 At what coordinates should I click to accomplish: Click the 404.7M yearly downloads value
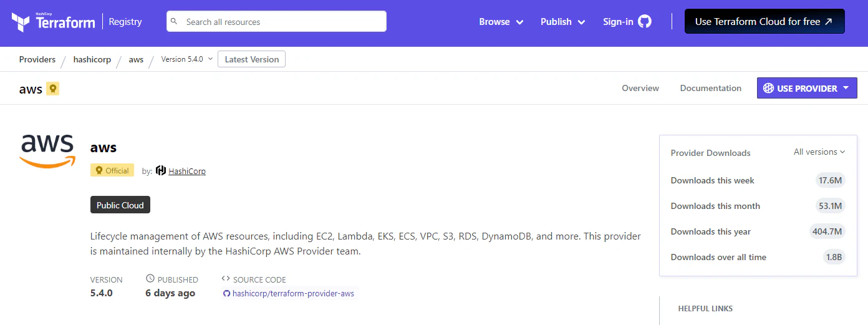827,231
